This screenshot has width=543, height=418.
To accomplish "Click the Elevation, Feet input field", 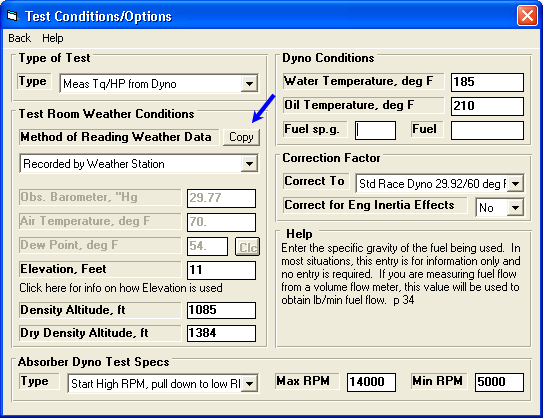I will tap(221, 270).
